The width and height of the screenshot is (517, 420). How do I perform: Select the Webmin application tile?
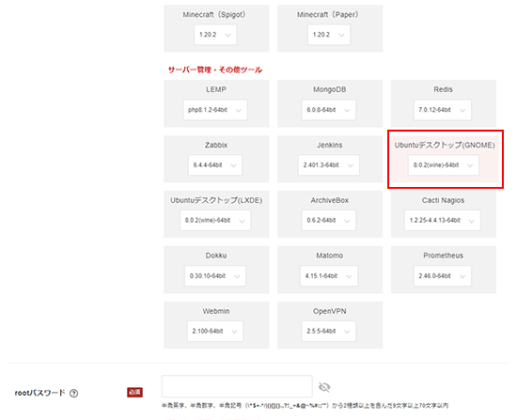click(216, 325)
